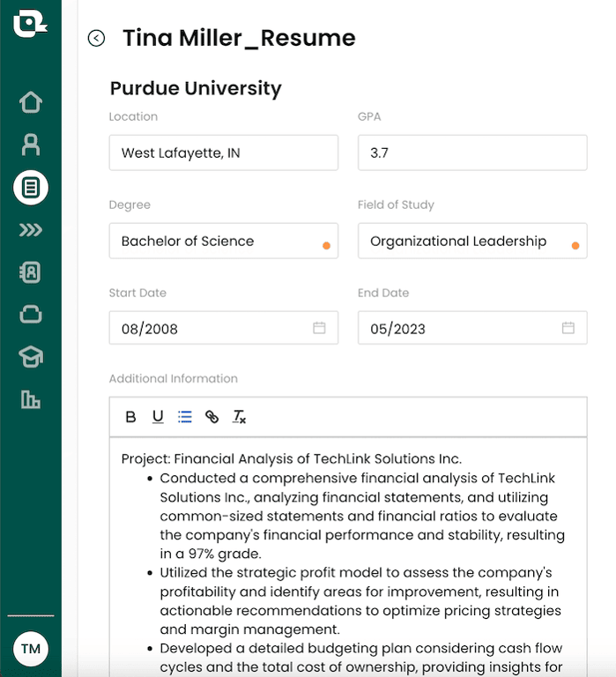Click the 'Additional Information' label

click(x=173, y=378)
